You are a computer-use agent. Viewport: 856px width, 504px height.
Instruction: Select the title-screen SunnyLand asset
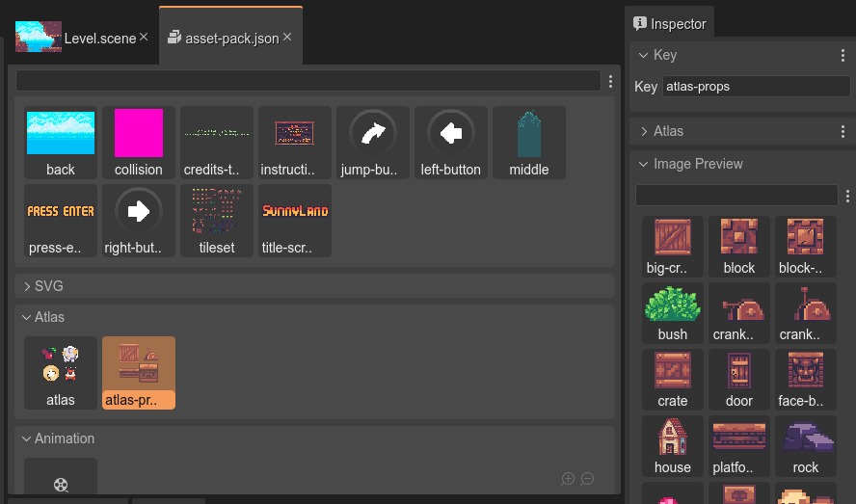(295, 221)
